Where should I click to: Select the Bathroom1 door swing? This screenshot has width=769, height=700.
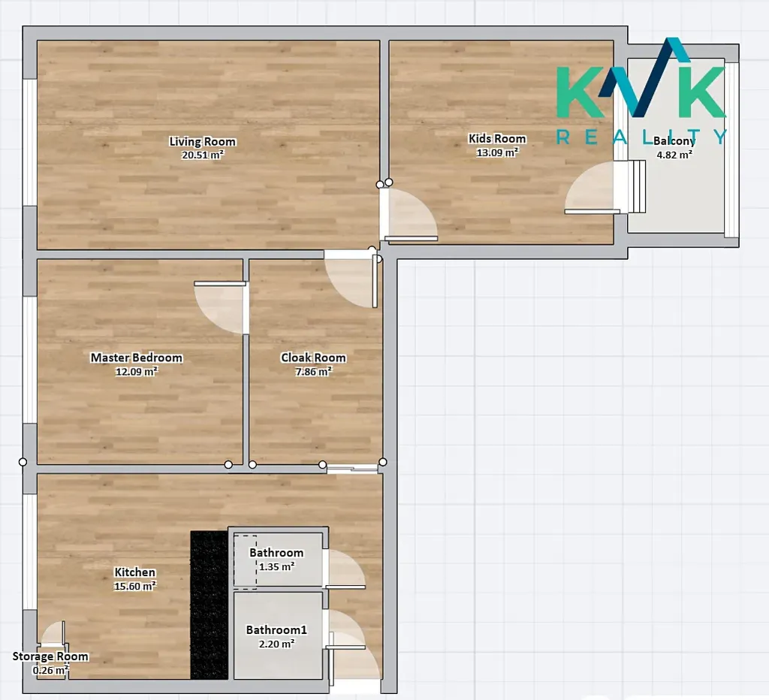(345, 629)
